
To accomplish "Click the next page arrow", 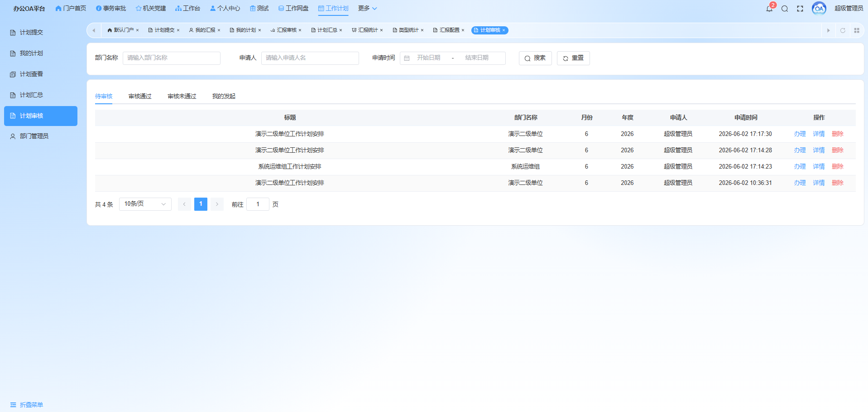I will [x=217, y=204].
